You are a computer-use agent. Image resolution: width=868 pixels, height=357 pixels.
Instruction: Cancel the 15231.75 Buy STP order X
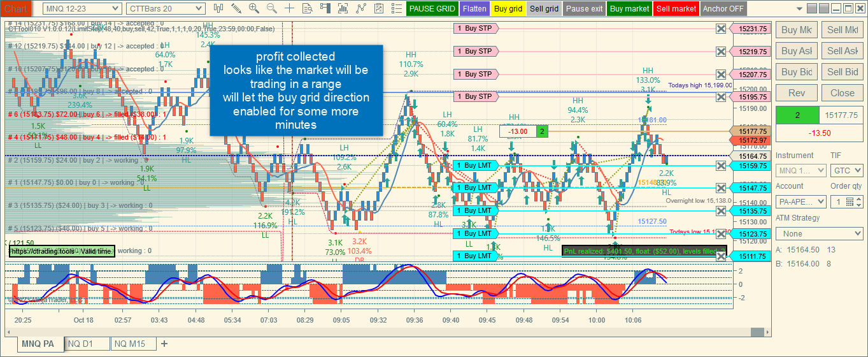(721, 29)
